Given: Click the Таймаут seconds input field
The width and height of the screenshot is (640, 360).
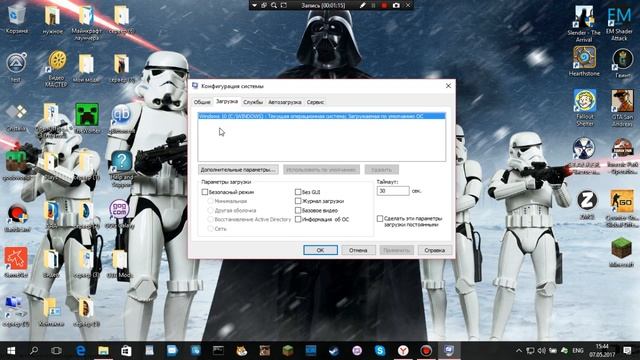Looking at the screenshot, I should point(393,191).
